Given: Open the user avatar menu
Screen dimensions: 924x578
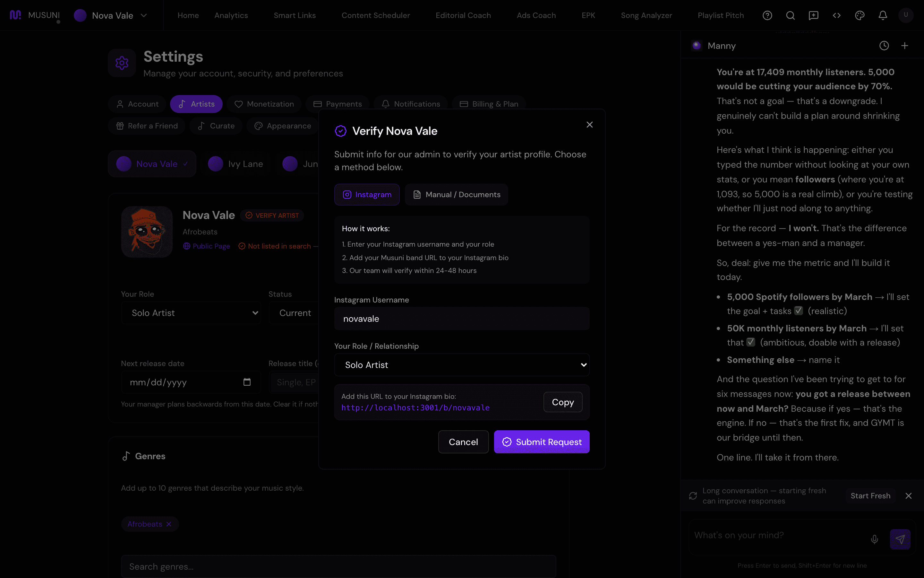Looking at the screenshot, I should [906, 15].
